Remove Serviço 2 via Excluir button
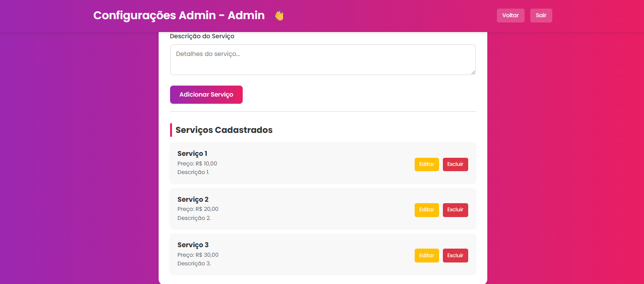The height and width of the screenshot is (284, 644). tap(455, 210)
